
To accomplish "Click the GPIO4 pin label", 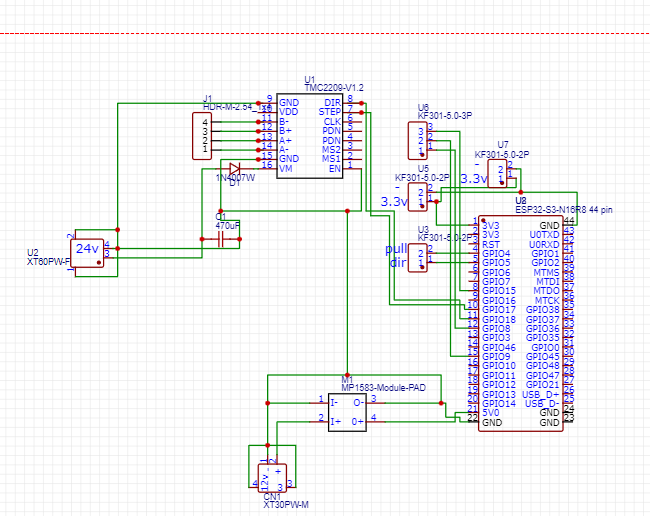I will (x=496, y=253).
